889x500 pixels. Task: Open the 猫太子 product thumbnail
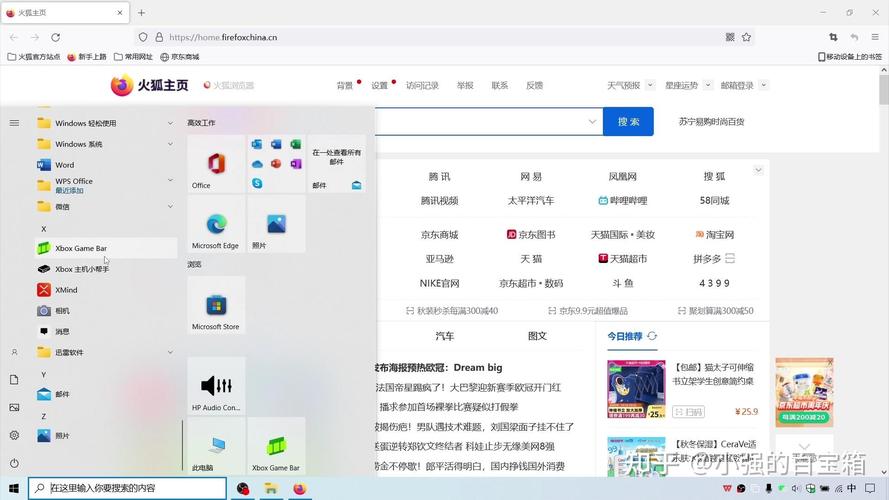(636, 389)
